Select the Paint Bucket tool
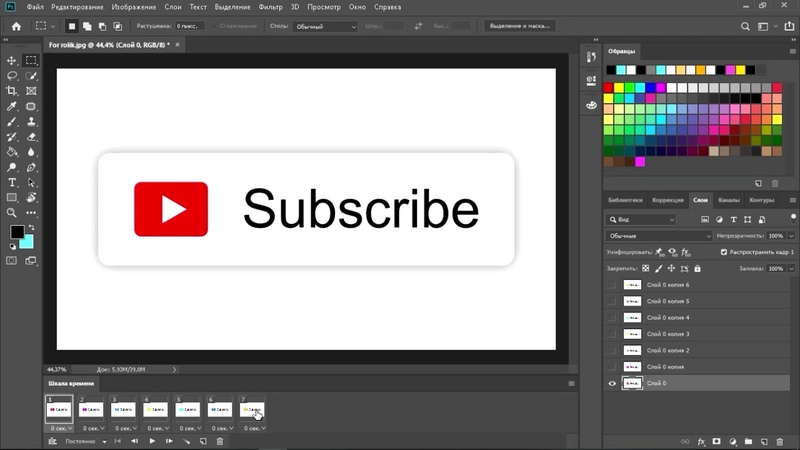The image size is (800, 450). point(11,152)
